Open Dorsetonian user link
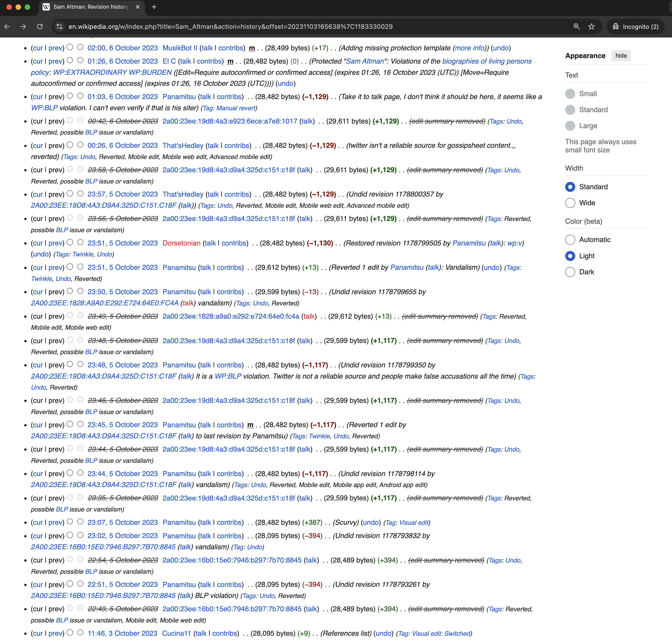Viewport: 672px width, 641px height. point(181,243)
